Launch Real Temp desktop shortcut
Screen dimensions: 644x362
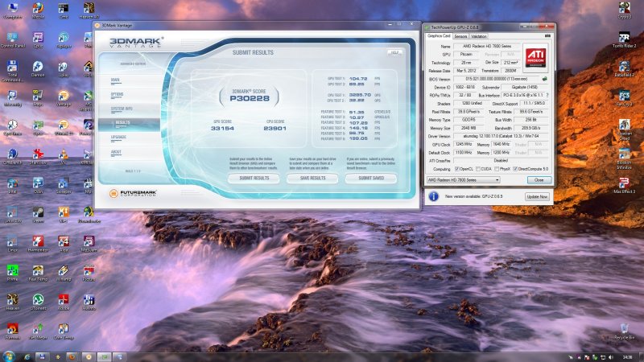point(38,273)
